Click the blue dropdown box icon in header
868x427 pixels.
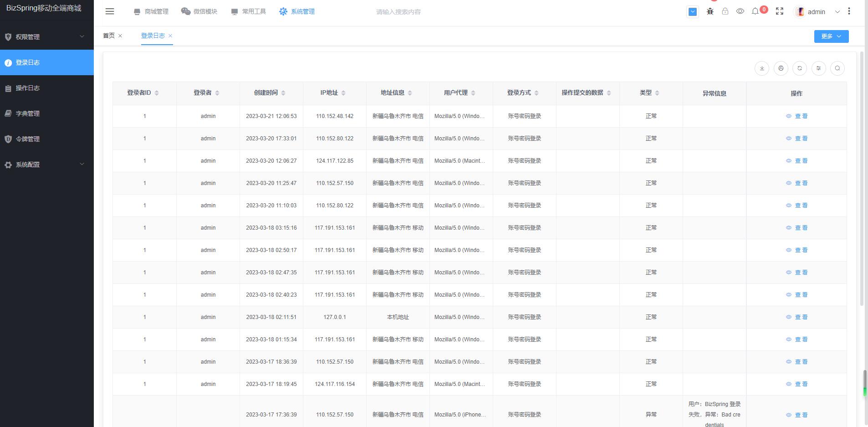(x=693, y=12)
